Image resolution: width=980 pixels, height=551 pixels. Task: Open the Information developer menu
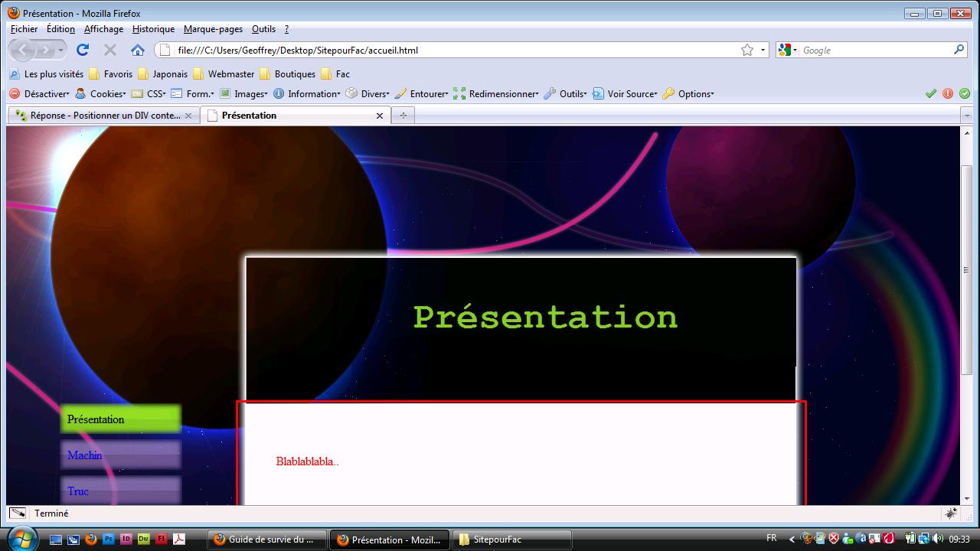click(307, 94)
